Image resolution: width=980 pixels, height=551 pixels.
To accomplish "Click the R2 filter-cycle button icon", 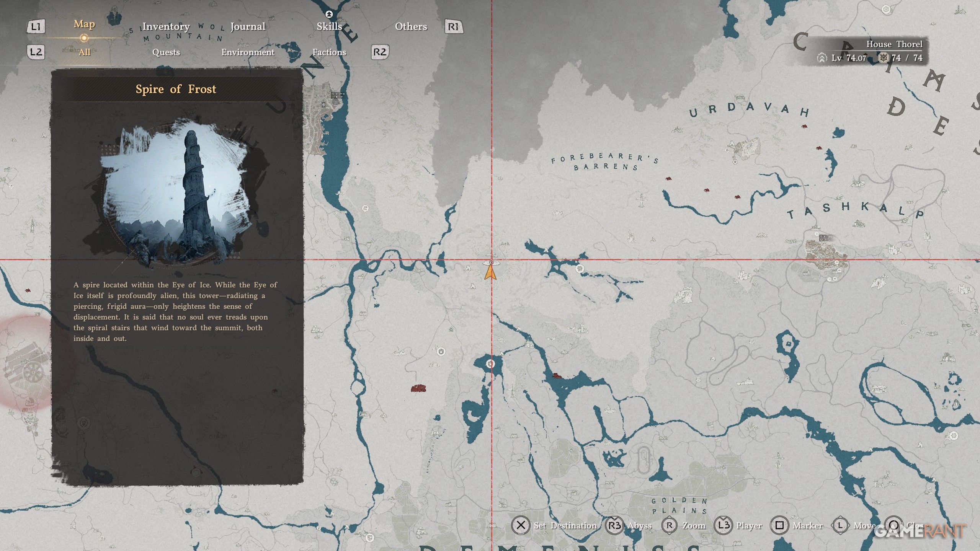I will point(380,52).
